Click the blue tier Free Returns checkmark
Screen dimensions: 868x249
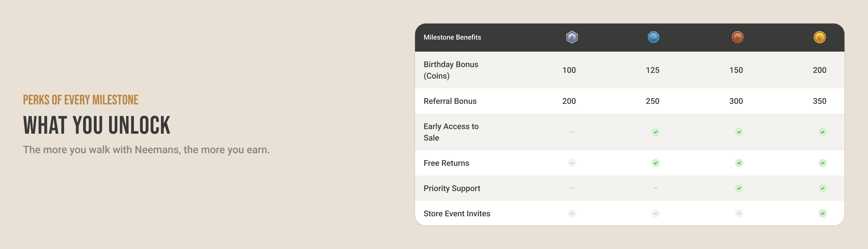click(x=655, y=163)
